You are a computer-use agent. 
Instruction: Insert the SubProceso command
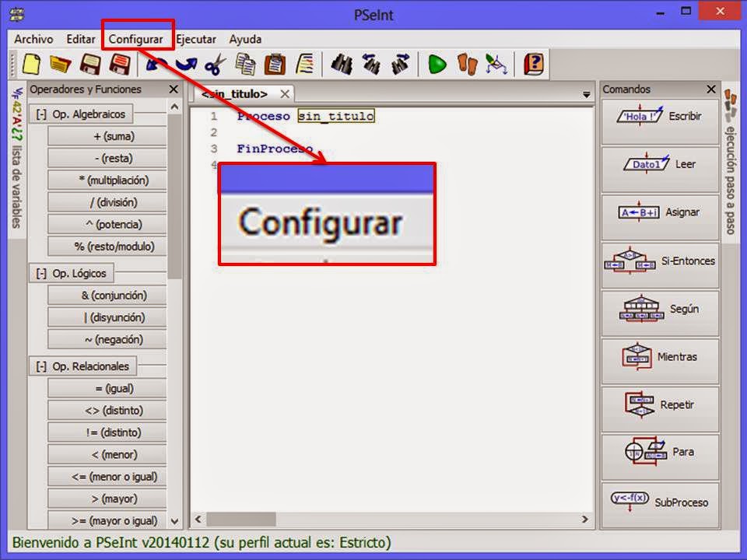point(660,506)
